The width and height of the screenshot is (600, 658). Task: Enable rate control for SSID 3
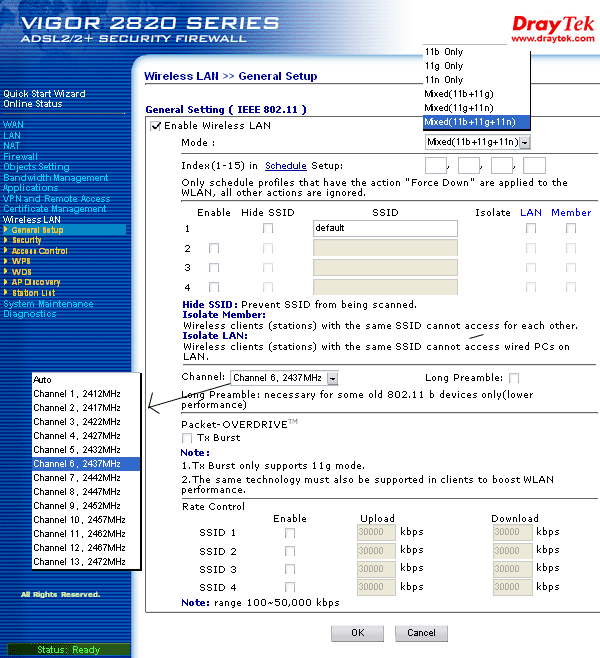290,569
